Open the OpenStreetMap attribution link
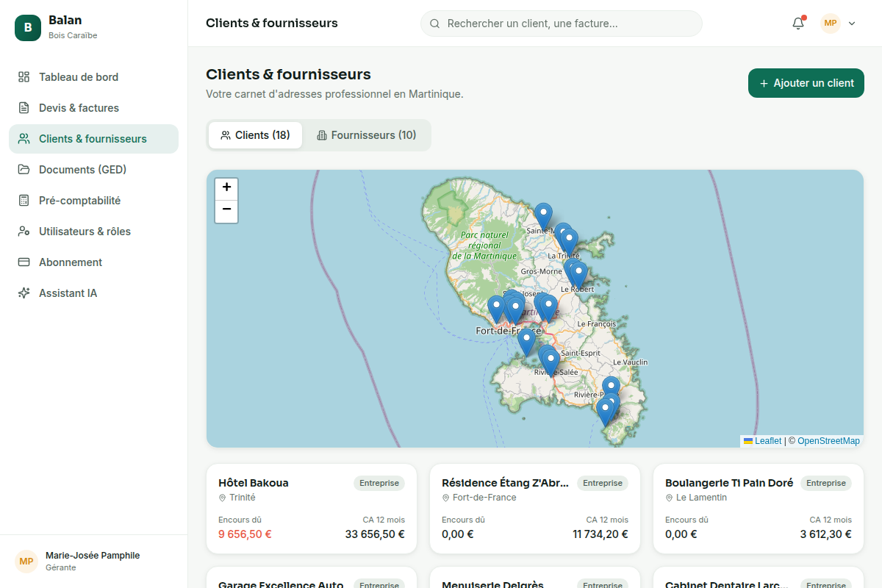The width and height of the screenshot is (882, 588). [828, 441]
